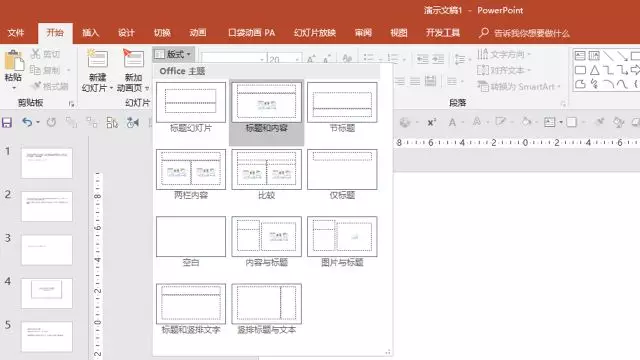The height and width of the screenshot is (360, 640).
Task: Click the Add Animation Page (新加动画页) icon
Action: tap(133, 59)
